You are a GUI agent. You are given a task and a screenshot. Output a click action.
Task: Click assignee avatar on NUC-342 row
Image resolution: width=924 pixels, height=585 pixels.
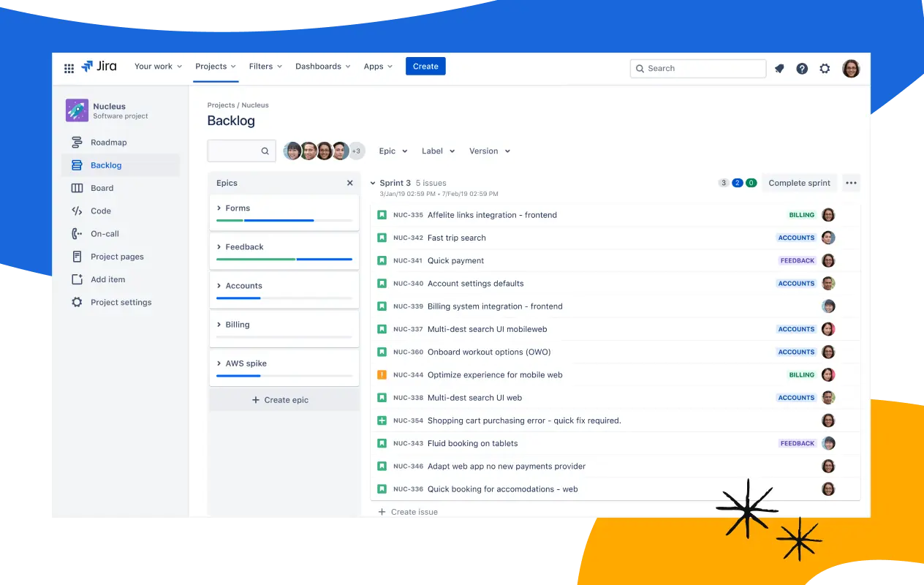click(x=828, y=238)
